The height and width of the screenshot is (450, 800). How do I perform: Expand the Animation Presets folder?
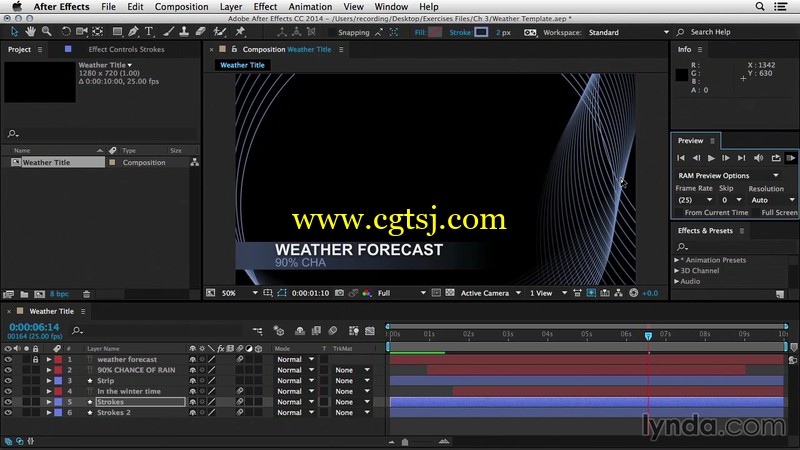pyautogui.click(x=677, y=260)
